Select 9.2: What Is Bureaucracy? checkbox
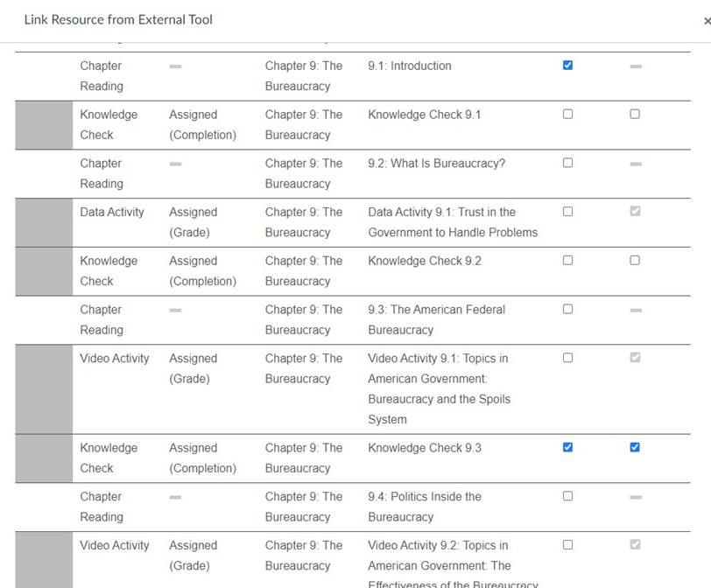The height and width of the screenshot is (588, 711). tap(567, 164)
